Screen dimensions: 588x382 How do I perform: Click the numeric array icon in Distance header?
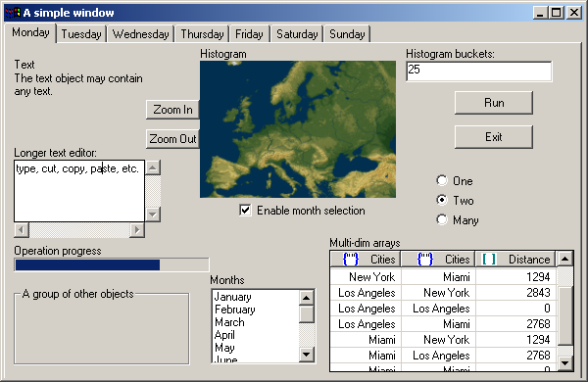tap(489, 260)
